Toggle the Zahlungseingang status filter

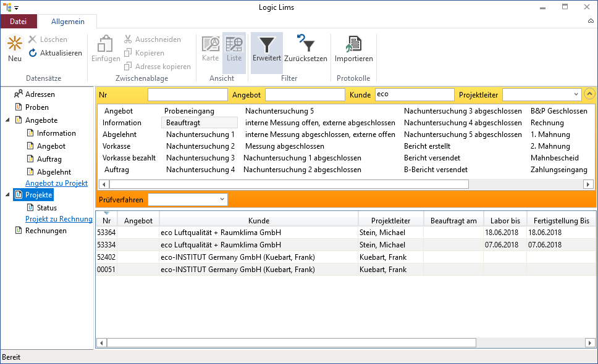(x=559, y=170)
